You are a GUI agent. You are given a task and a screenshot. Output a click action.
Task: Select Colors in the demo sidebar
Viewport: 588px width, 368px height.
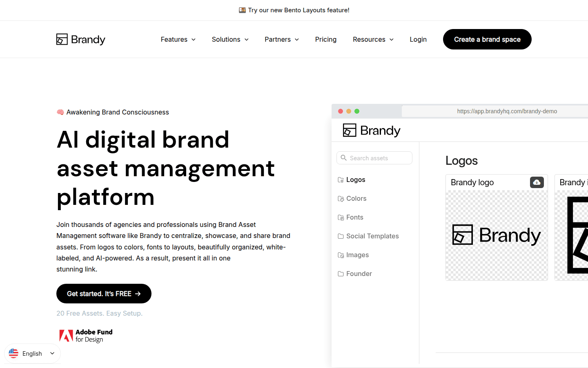[x=356, y=198]
